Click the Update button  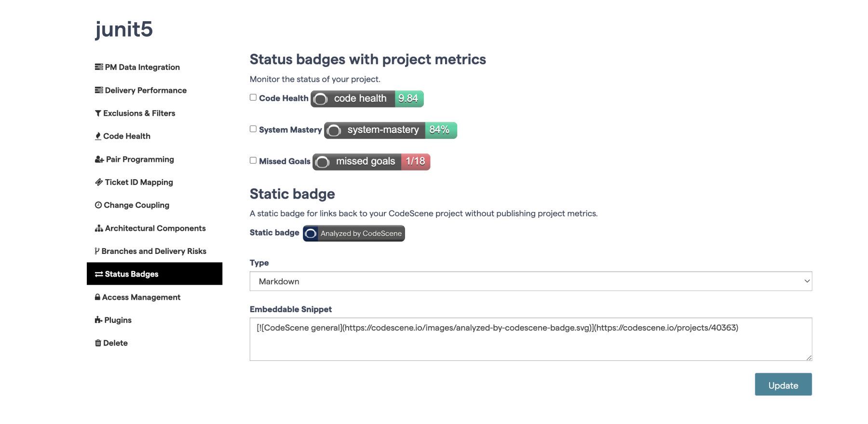pos(783,384)
